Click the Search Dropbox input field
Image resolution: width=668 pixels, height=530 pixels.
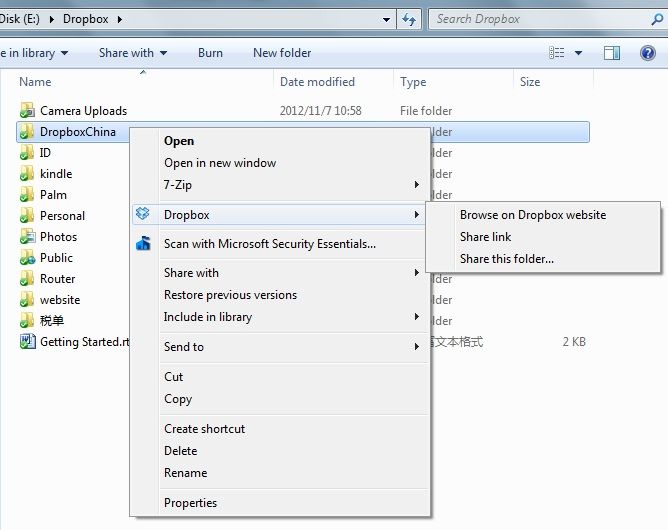click(x=539, y=19)
